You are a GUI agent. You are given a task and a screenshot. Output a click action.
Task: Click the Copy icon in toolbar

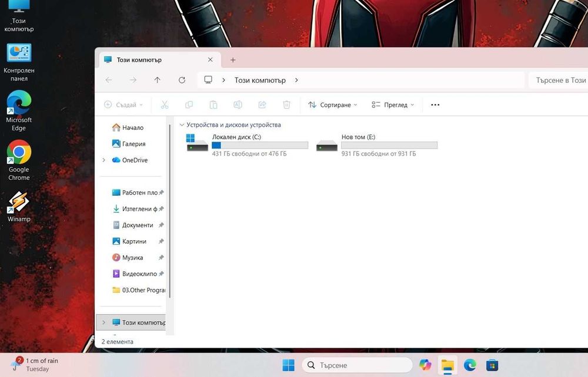pos(189,105)
